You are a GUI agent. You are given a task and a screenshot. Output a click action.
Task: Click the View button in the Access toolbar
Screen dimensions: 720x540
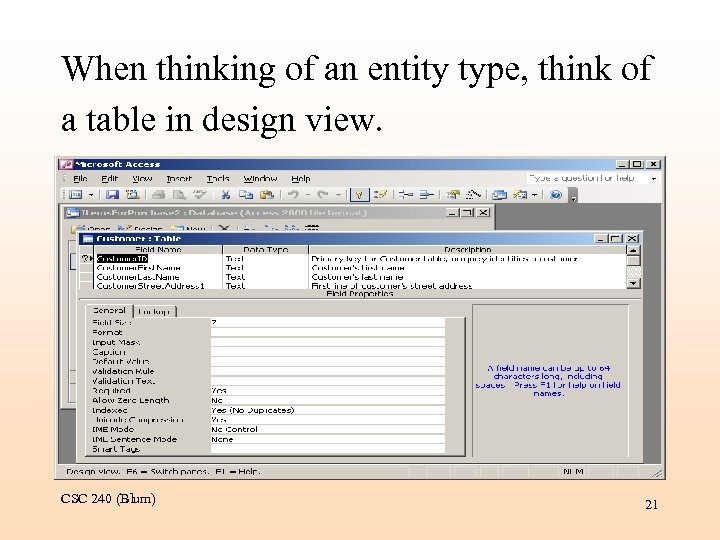[x=75, y=195]
